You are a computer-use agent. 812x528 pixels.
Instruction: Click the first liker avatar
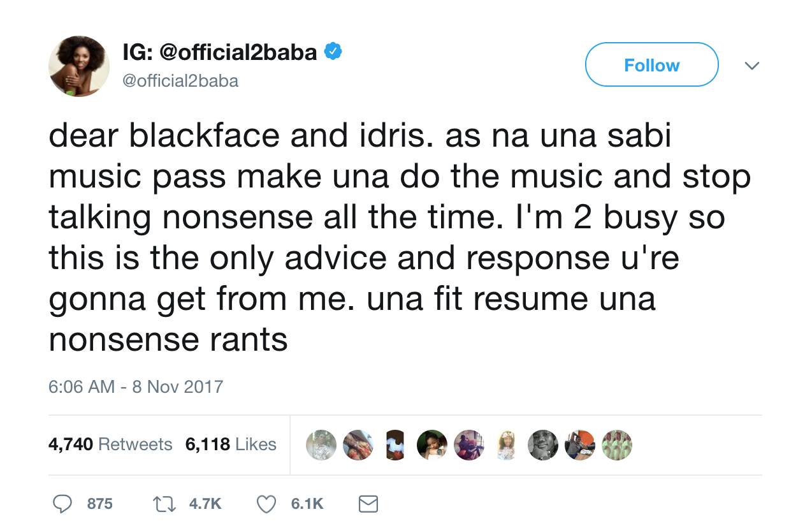[321, 445]
